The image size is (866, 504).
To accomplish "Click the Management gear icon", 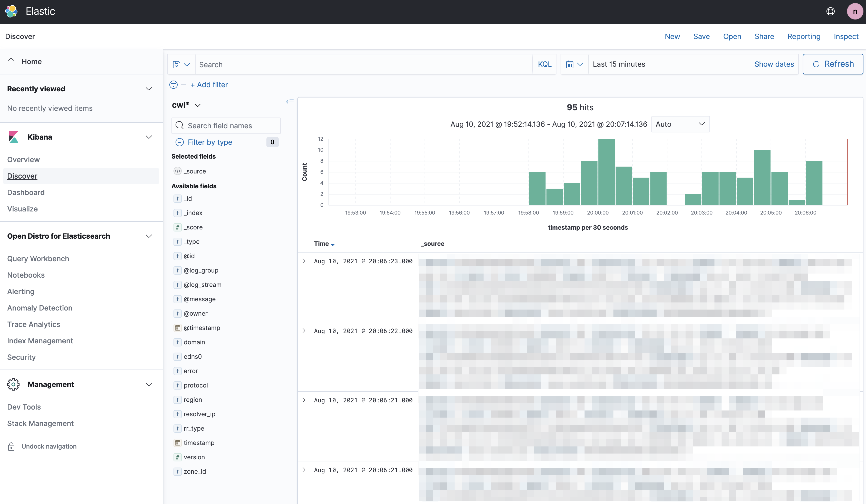I will [13, 384].
